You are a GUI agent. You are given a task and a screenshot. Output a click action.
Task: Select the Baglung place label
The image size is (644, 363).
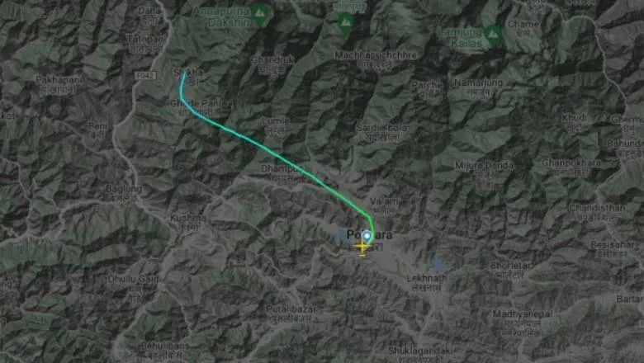(x=124, y=189)
